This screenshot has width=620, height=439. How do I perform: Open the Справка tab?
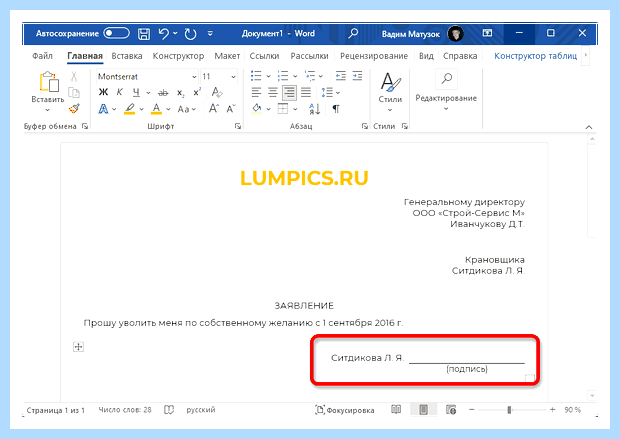coord(460,56)
